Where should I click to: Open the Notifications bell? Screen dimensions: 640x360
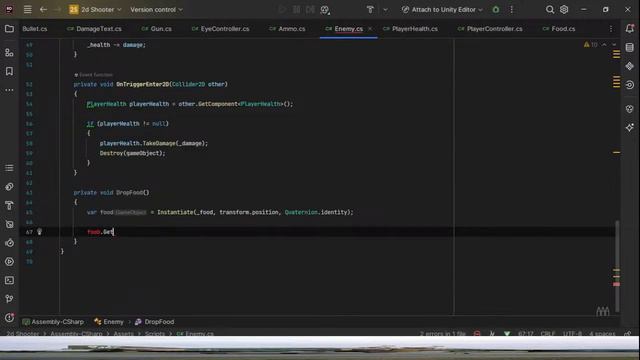(630, 28)
